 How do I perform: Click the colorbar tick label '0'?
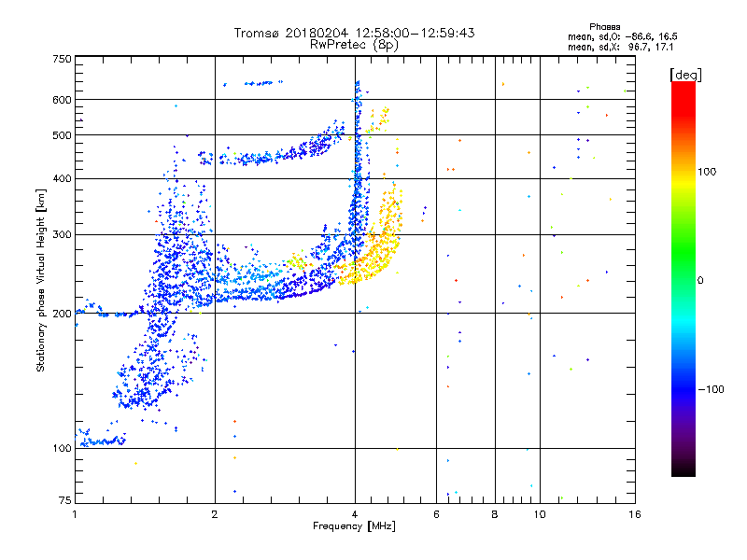tap(700, 281)
